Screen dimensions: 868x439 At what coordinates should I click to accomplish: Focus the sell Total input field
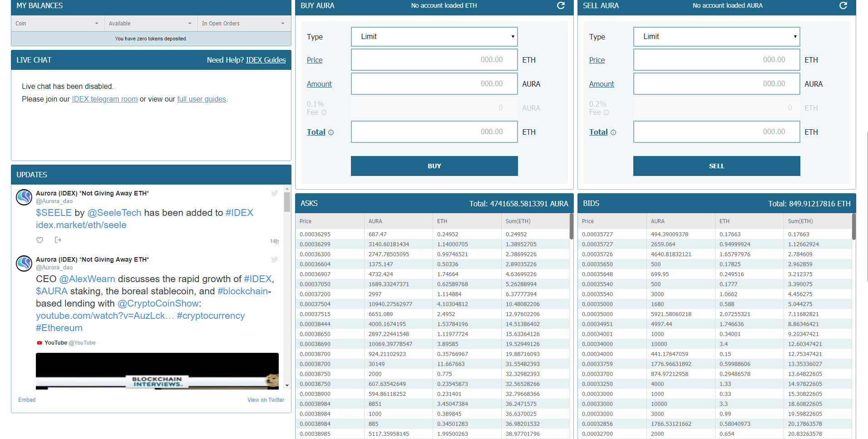tap(716, 132)
